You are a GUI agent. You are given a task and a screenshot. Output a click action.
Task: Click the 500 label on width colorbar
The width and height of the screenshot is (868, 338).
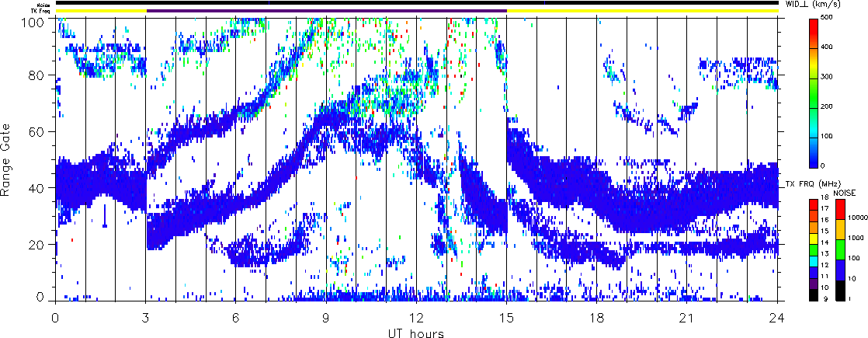[828, 19]
